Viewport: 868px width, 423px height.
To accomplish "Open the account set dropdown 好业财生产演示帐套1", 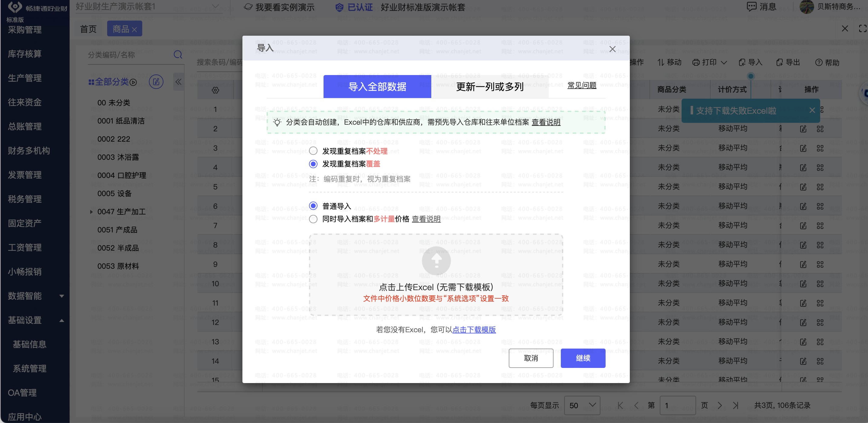I will click(x=148, y=6).
